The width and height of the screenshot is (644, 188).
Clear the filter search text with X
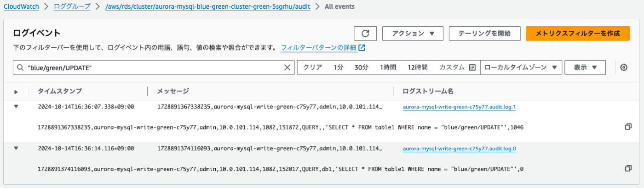[x=287, y=68]
